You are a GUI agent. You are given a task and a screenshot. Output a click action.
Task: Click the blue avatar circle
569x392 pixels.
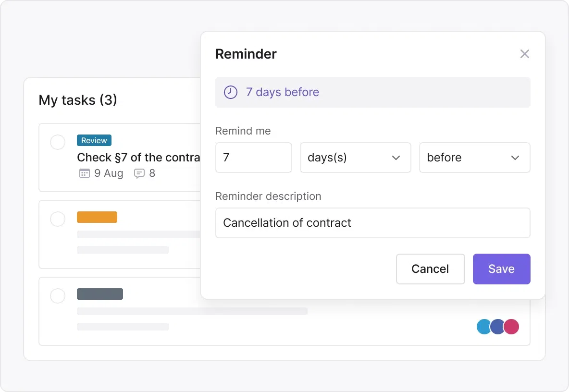point(484,327)
